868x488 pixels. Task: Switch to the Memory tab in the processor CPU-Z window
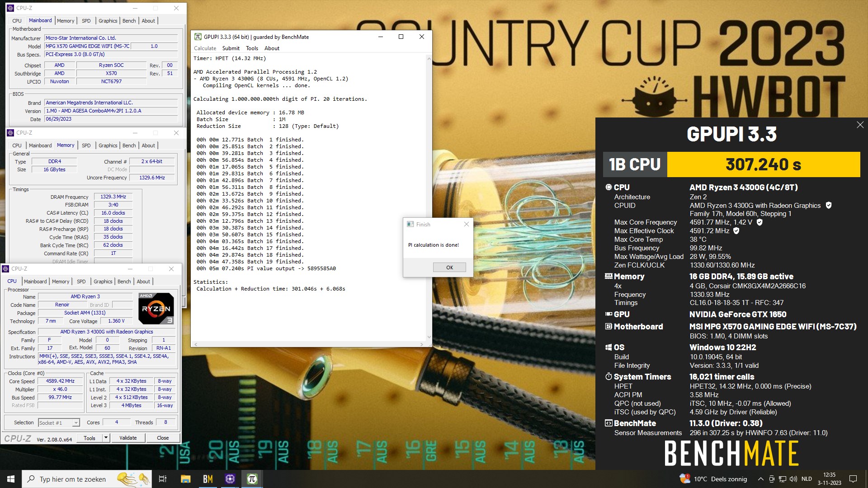click(x=61, y=282)
